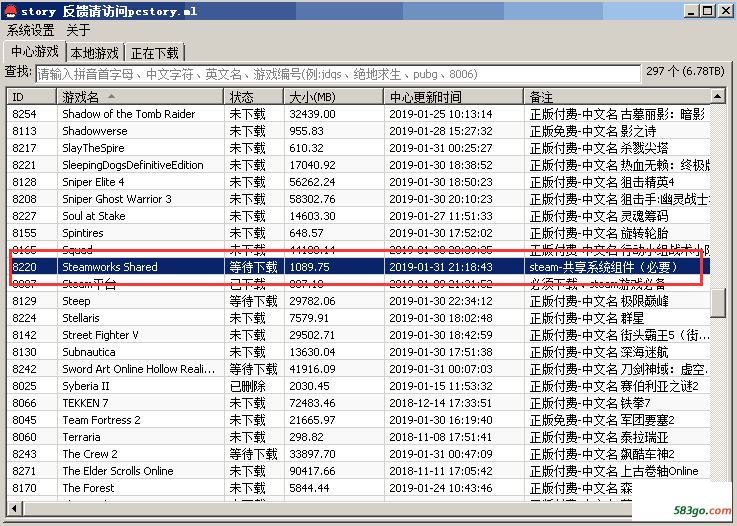The height and width of the screenshot is (526, 737).
Task: Click size value 610.32
Action: tap(306, 148)
